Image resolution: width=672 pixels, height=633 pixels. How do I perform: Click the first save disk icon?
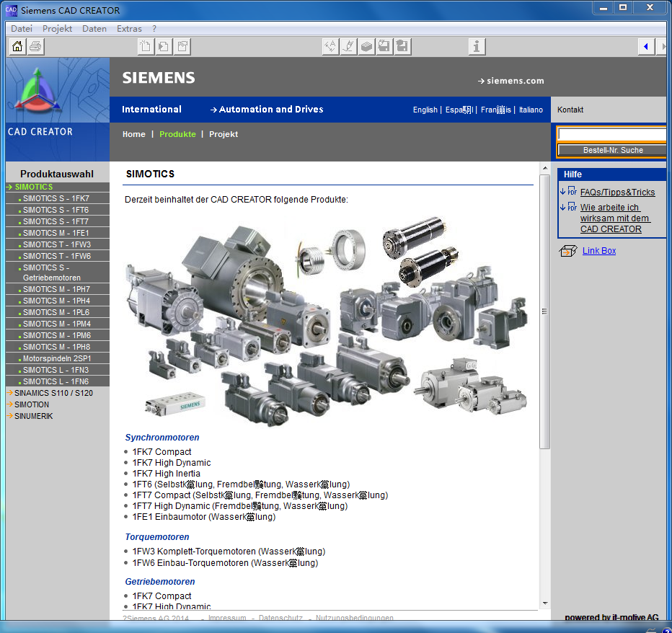coord(384,46)
